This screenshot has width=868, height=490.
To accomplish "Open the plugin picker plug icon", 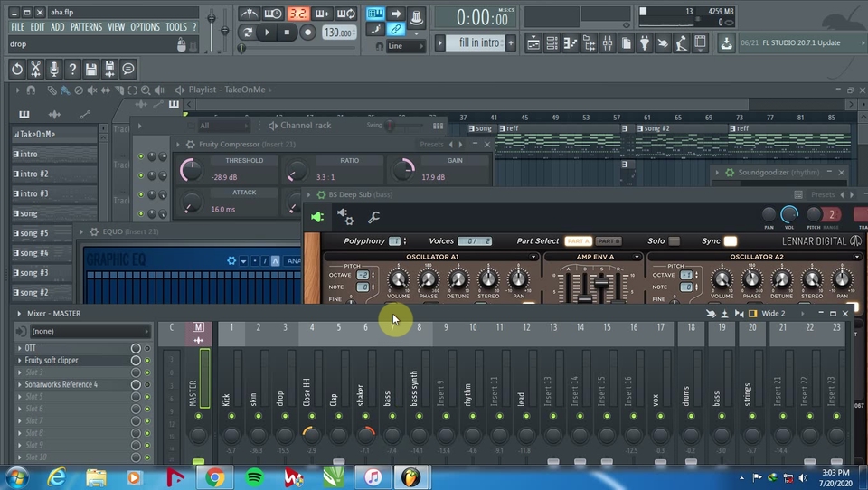I will 645,42.
